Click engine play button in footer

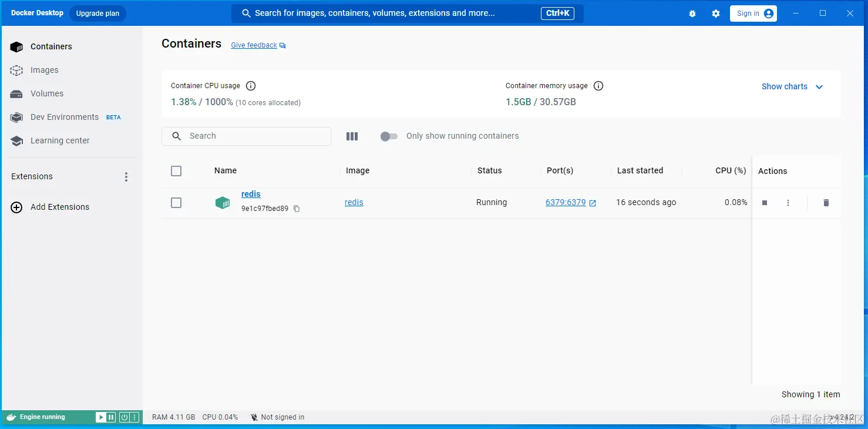[101, 417]
